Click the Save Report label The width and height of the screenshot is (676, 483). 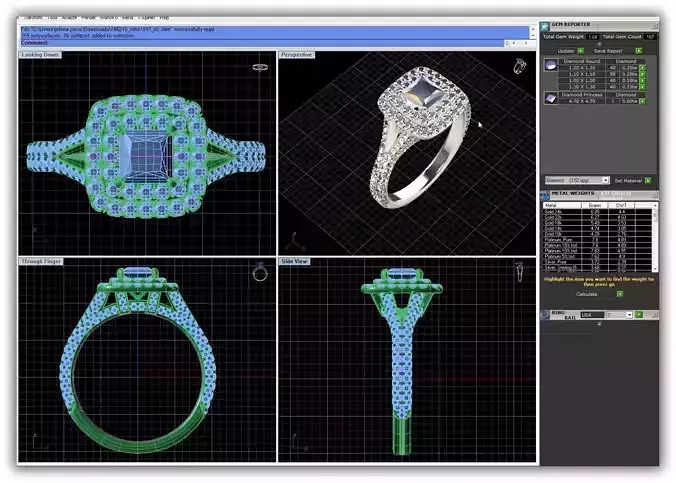click(x=608, y=51)
